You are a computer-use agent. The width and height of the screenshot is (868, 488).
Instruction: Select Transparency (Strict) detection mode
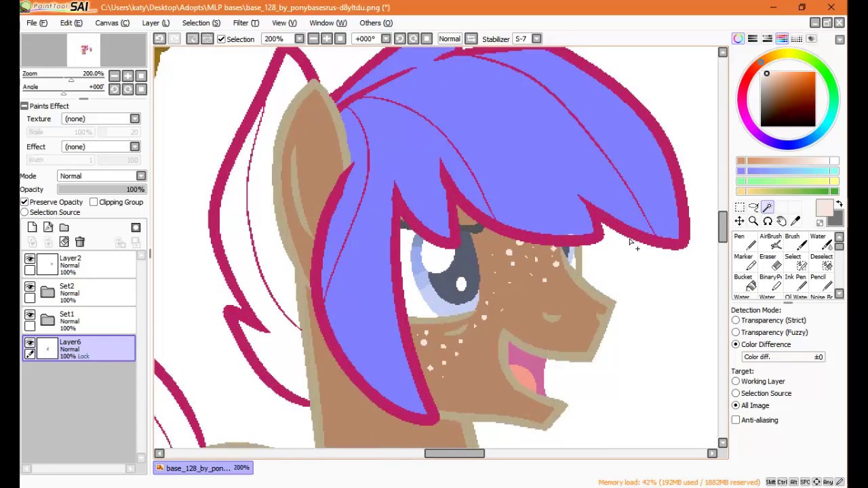click(x=736, y=320)
